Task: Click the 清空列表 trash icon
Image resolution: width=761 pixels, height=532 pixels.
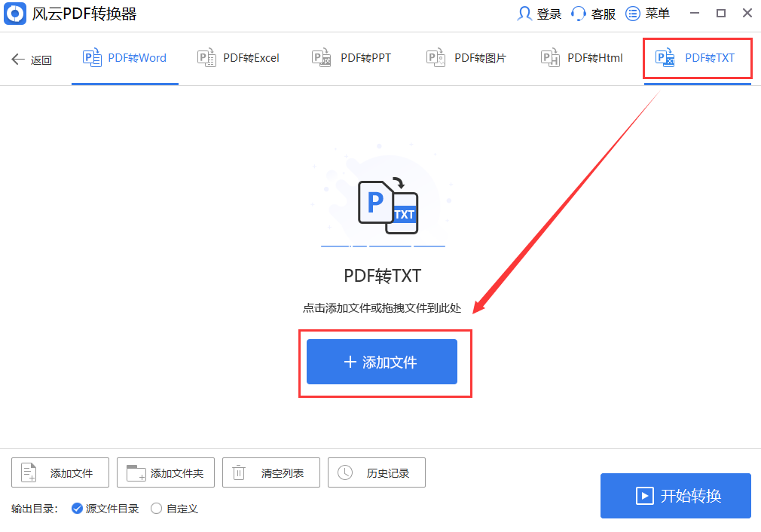Action: tap(239, 472)
